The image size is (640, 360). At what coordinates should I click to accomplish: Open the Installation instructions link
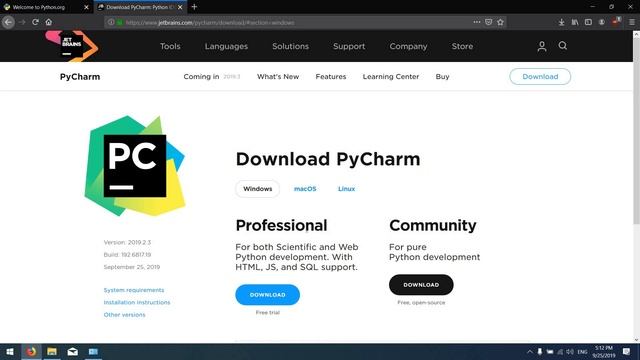(x=137, y=302)
